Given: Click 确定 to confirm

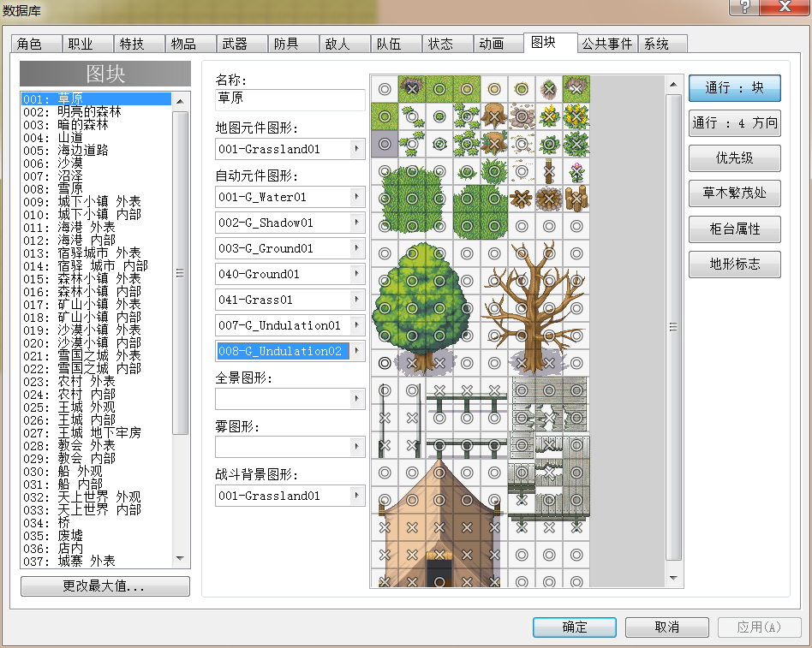Looking at the screenshot, I should [574, 627].
